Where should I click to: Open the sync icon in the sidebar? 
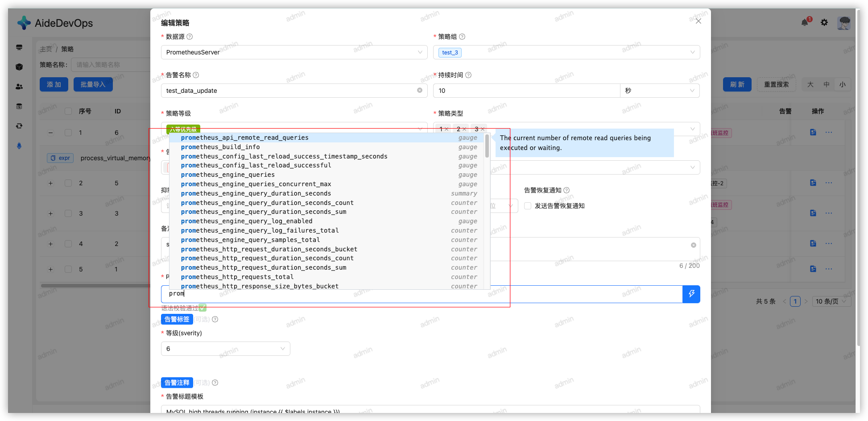point(19,126)
